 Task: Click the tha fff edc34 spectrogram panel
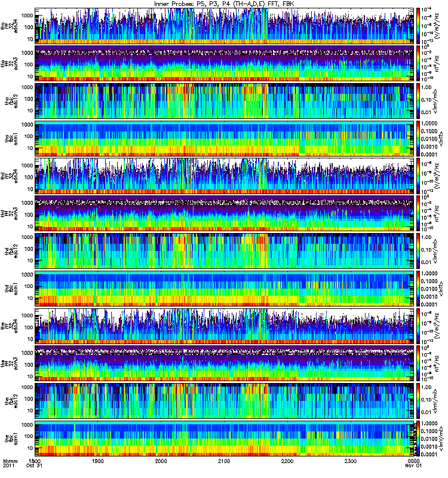(x=225, y=26)
